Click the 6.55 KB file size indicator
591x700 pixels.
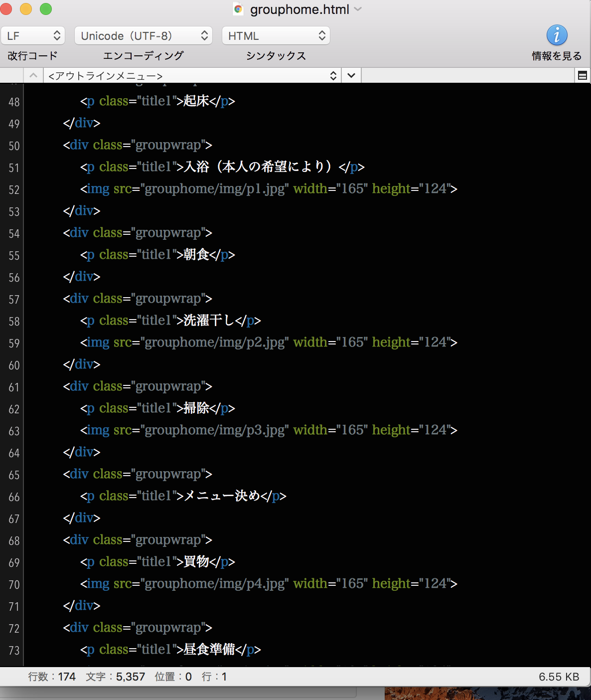pos(559,677)
